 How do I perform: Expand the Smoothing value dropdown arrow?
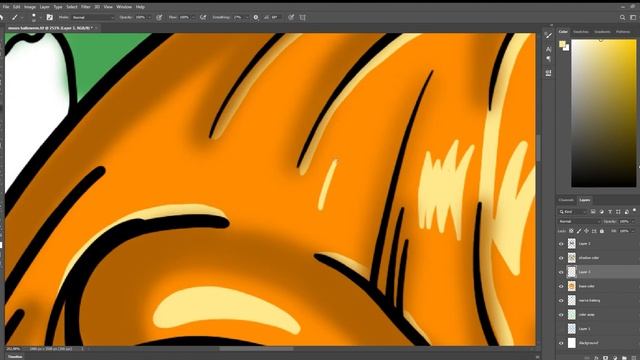click(x=246, y=18)
